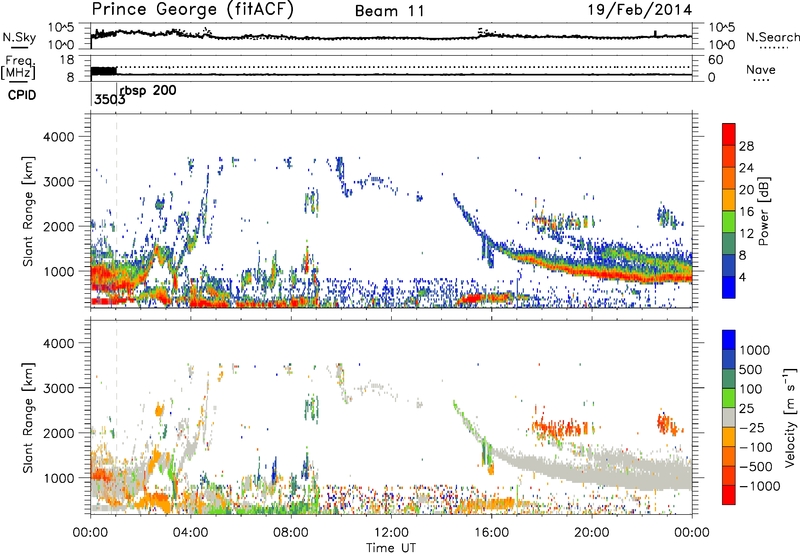Click the 'Nave' legend label
Image resolution: width=800 pixels, height=554 pixels.
coord(761,69)
